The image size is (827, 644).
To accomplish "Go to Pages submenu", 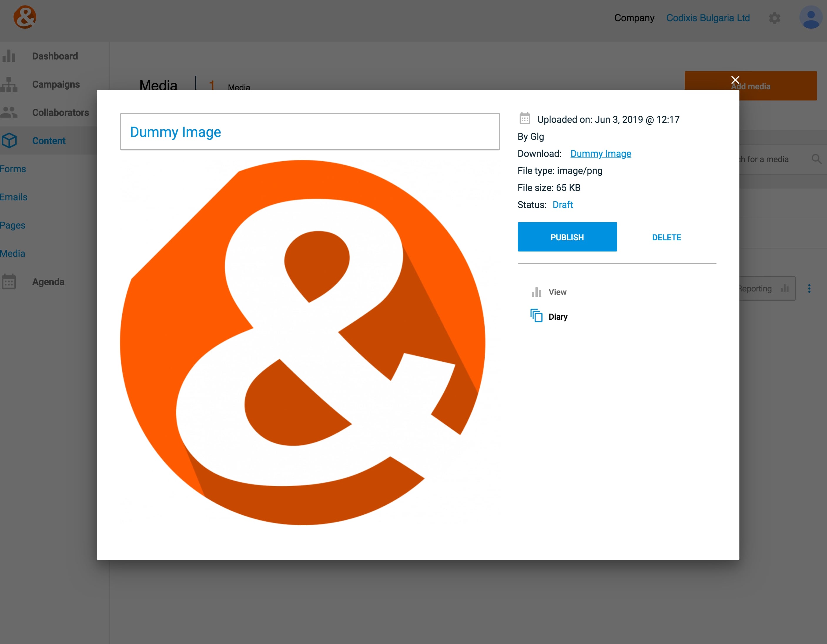I will coord(13,225).
